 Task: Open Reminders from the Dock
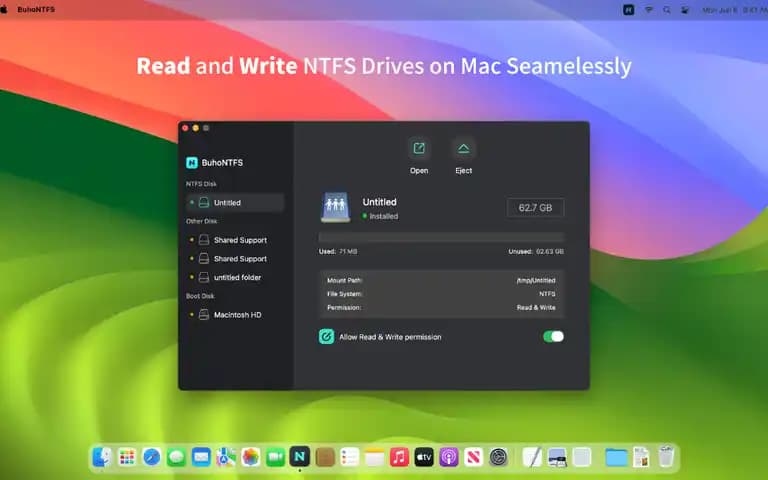350,457
